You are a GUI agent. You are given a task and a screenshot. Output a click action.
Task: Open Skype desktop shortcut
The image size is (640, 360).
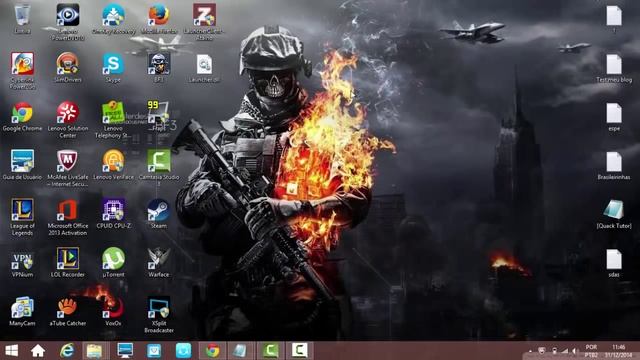pyautogui.click(x=113, y=68)
